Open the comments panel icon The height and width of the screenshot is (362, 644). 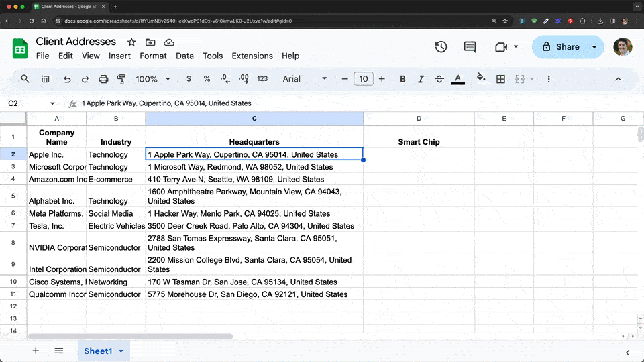point(470,47)
